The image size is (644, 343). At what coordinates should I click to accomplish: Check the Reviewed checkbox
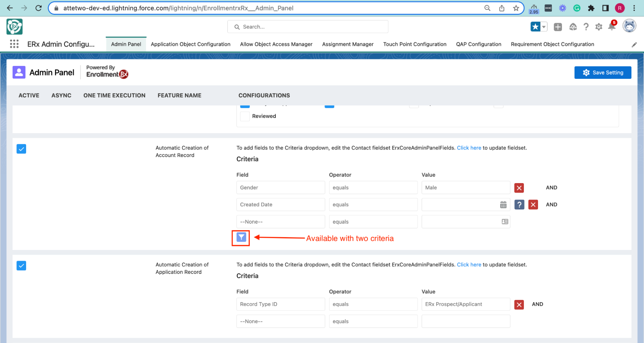(245, 116)
